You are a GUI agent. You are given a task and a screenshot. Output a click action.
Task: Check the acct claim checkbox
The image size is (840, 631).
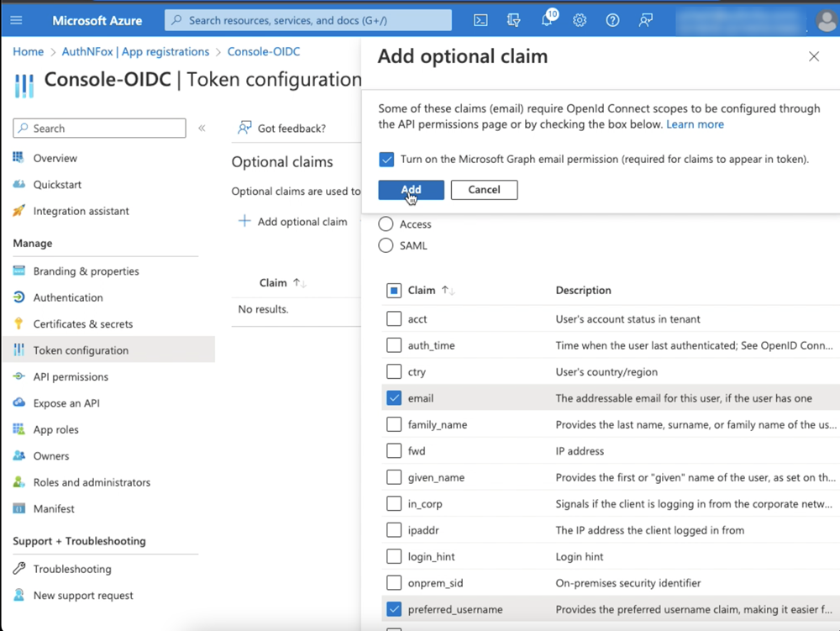tap(394, 318)
